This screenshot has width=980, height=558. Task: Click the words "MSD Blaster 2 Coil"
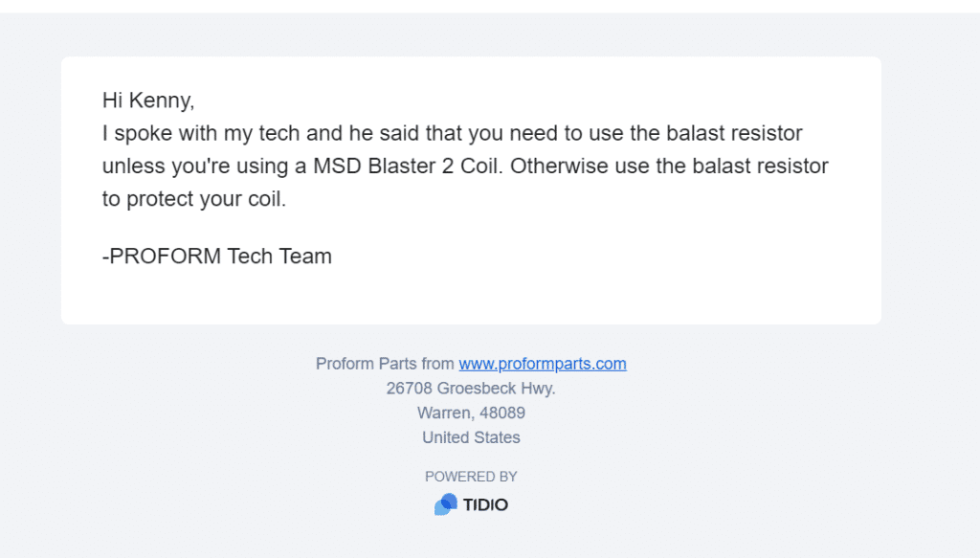[x=408, y=166]
